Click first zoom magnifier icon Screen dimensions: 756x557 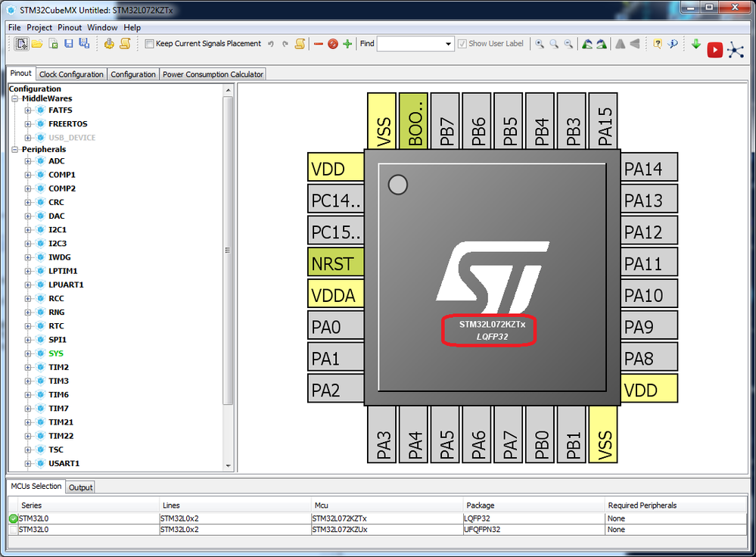coord(540,44)
